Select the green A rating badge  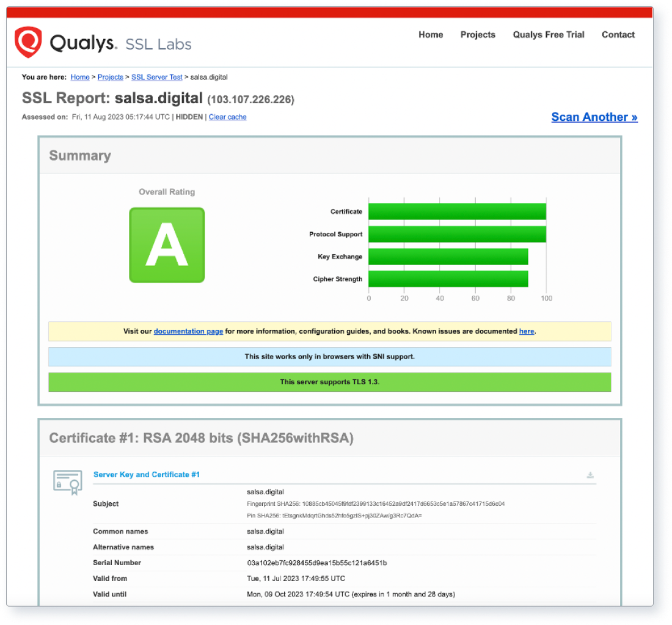click(167, 244)
